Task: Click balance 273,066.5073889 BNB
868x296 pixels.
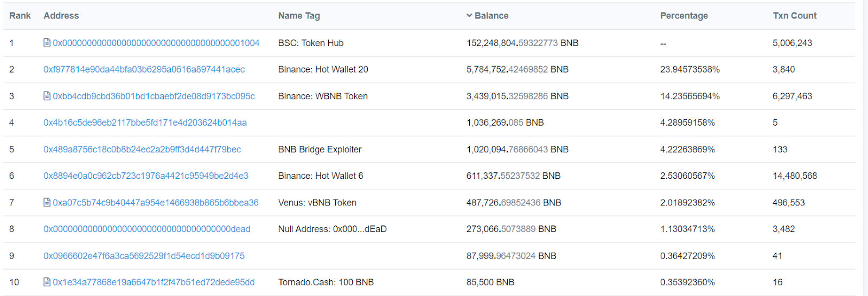Action: tap(512, 229)
